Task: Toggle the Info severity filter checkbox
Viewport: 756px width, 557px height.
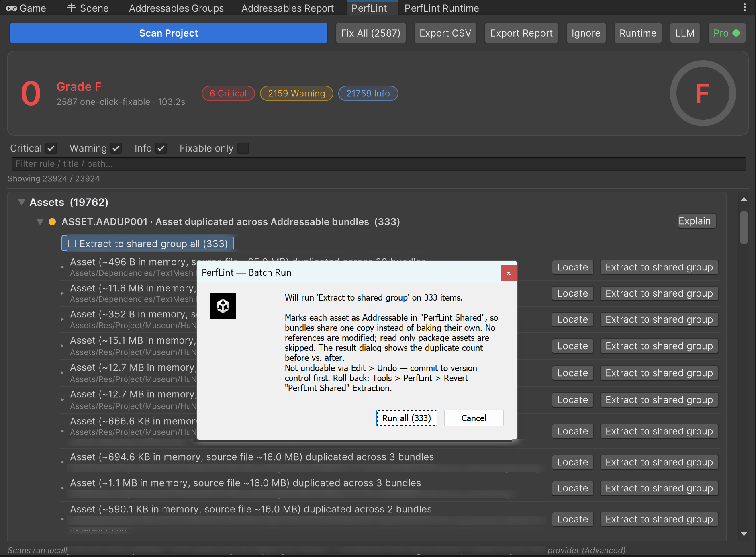Action: pyautogui.click(x=161, y=148)
